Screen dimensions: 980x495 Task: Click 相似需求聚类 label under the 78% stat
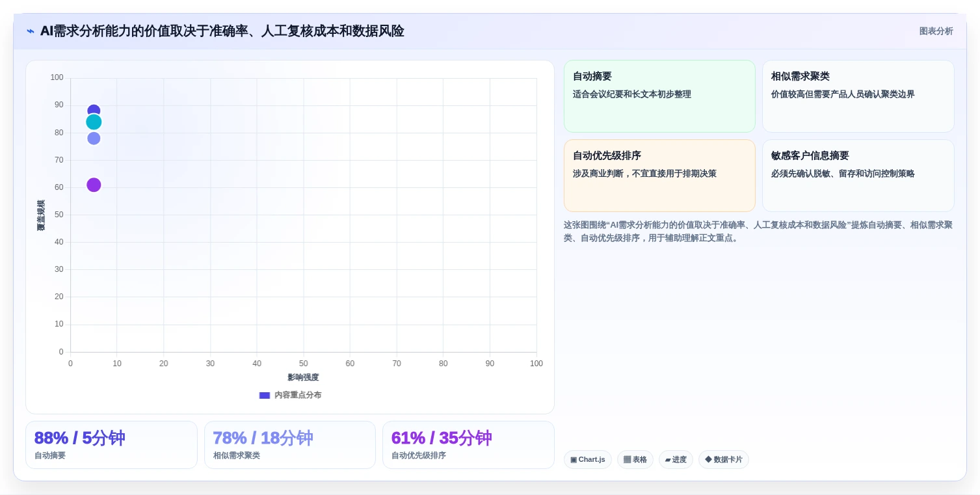[x=237, y=456]
